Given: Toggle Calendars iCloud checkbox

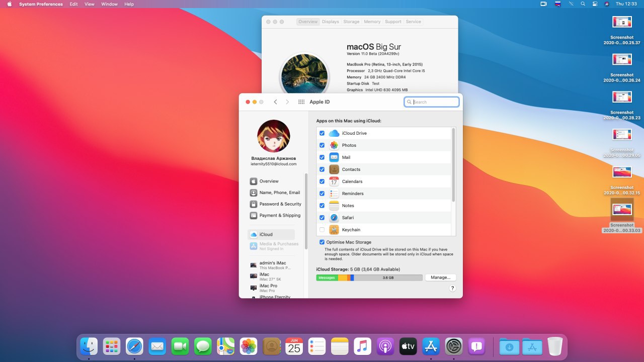Looking at the screenshot, I should click(x=322, y=182).
